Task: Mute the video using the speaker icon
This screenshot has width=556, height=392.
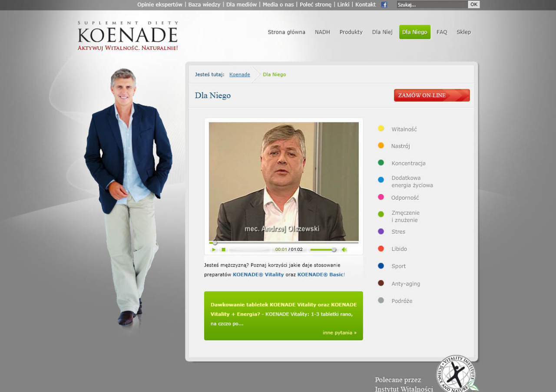Action: coord(344,250)
